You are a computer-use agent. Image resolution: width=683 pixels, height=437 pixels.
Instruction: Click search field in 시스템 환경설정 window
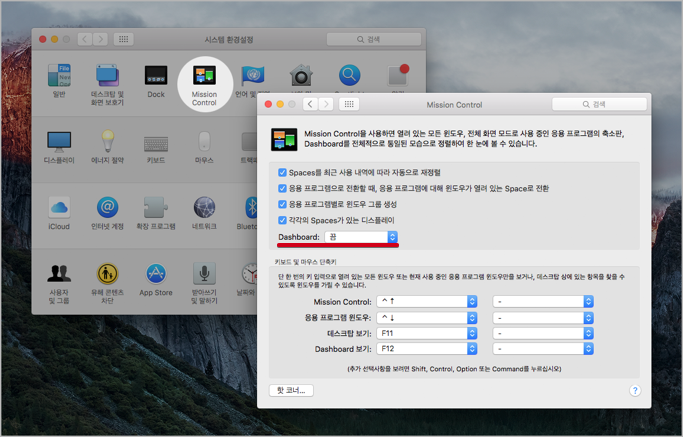(x=374, y=39)
